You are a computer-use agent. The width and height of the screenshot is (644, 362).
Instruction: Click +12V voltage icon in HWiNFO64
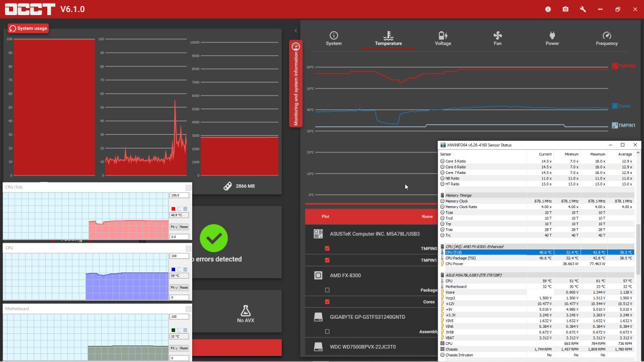[442, 304]
